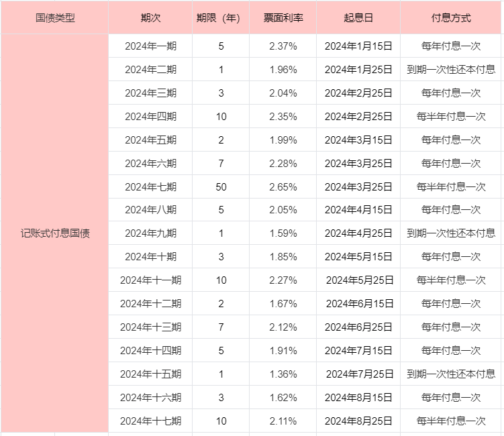Select the 2.04% rate cell

pos(283,93)
